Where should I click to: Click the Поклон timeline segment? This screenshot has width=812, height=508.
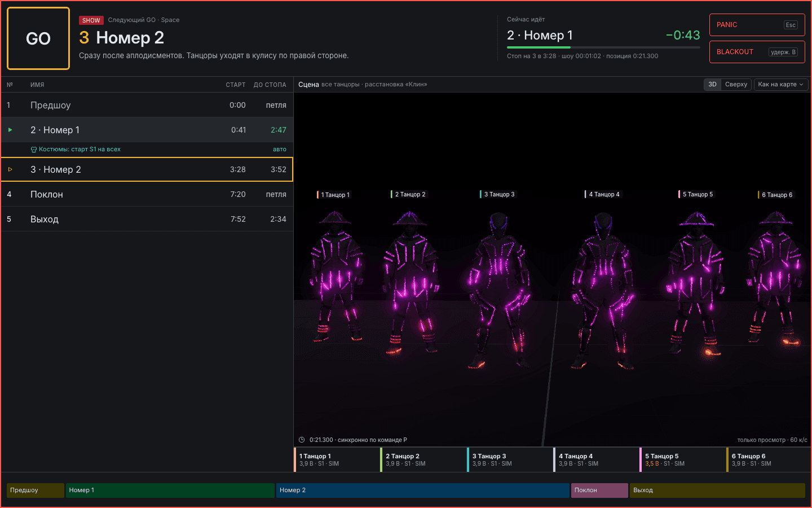pyautogui.click(x=599, y=490)
